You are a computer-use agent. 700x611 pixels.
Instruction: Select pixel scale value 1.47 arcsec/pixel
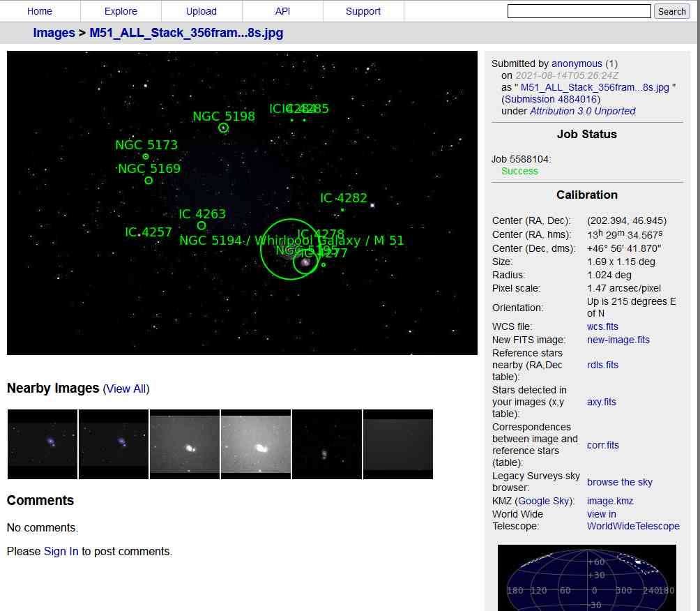coord(624,289)
